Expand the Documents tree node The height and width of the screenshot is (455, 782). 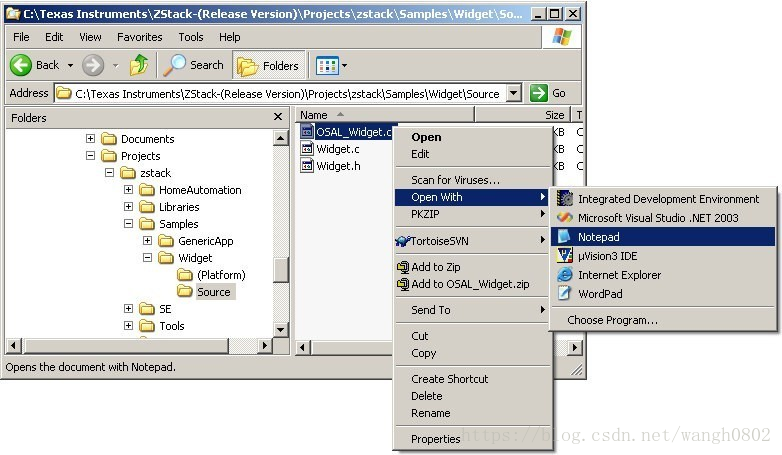tap(90, 138)
